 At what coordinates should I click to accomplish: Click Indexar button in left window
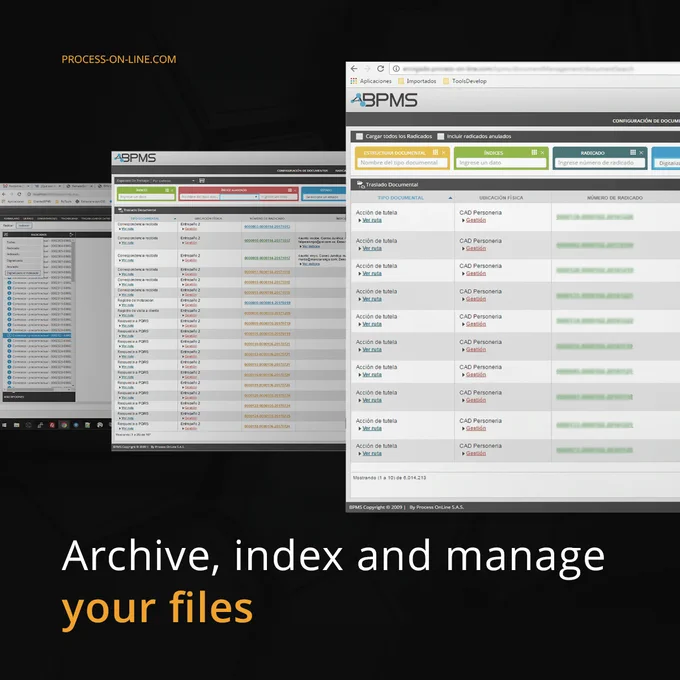[x=24, y=226]
